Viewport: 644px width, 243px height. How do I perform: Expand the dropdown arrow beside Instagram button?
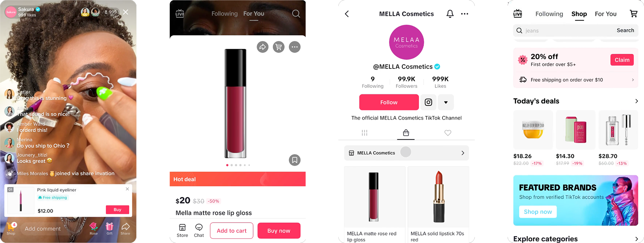[x=446, y=102]
